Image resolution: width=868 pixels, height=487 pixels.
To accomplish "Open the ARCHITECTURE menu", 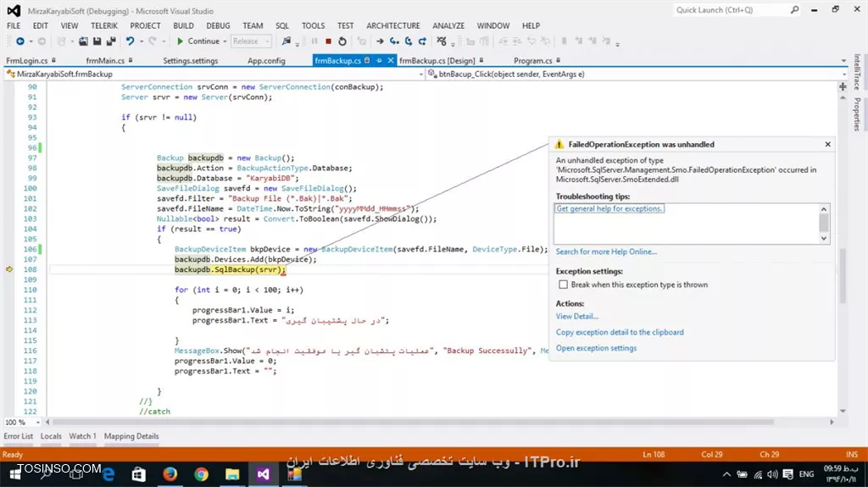I will coord(393,25).
